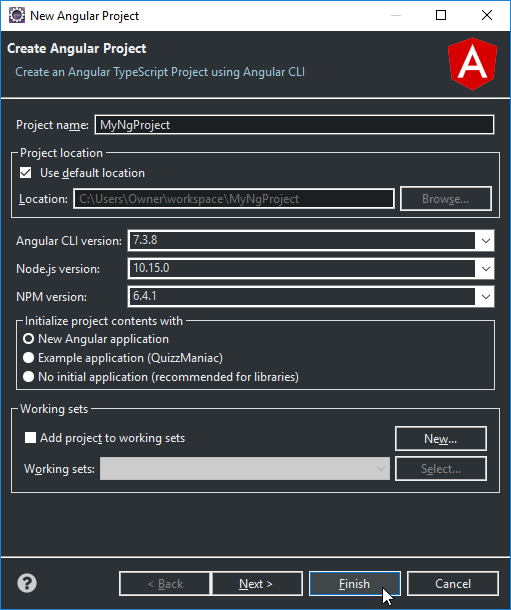Focus the Project name field
Image resolution: width=511 pixels, height=610 pixels.
(294, 125)
